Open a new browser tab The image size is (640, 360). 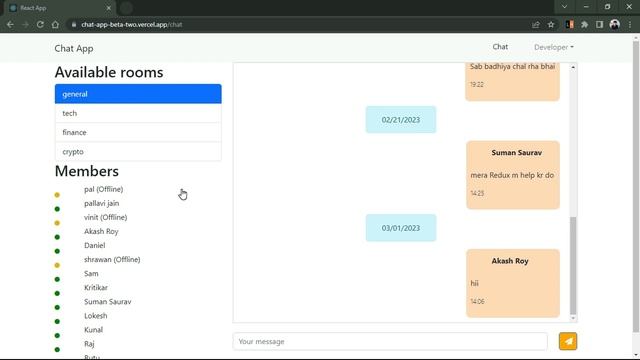[x=127, y=8]
